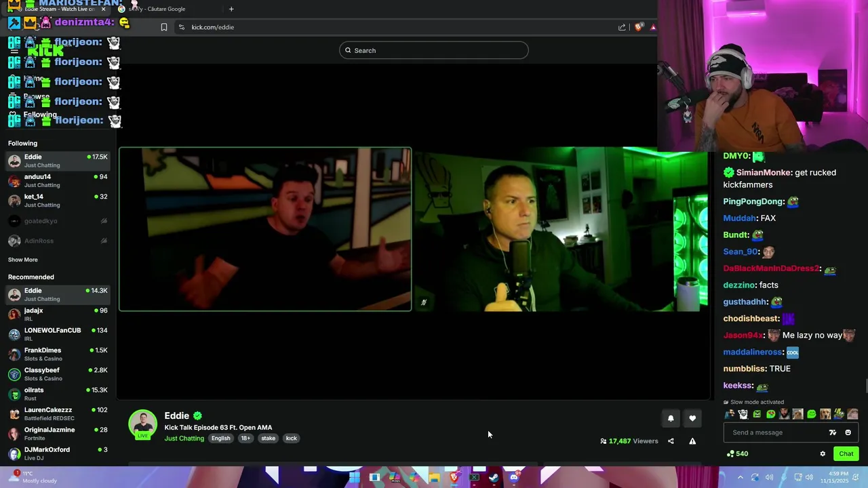
Task: Click the Just Chatting category link
Action: (x=184, y=439)
